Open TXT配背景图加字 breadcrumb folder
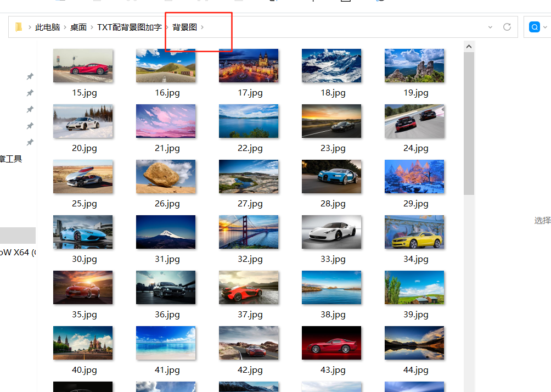 click(130, 27)
